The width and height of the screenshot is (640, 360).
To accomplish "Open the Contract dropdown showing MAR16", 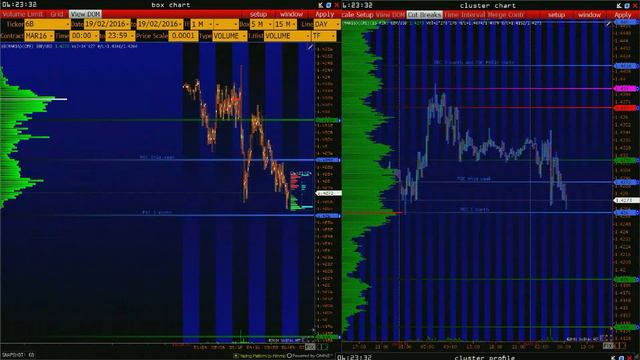I will 39,36.
